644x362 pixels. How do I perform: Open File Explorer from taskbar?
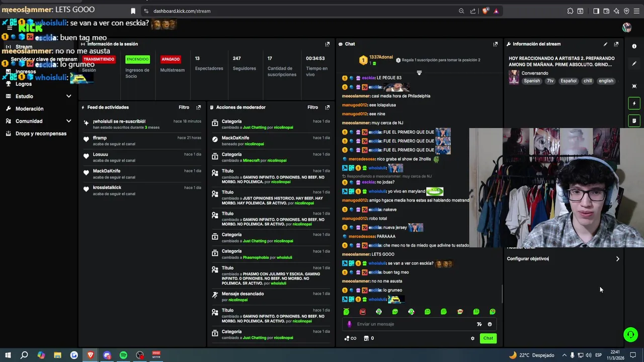57,355
